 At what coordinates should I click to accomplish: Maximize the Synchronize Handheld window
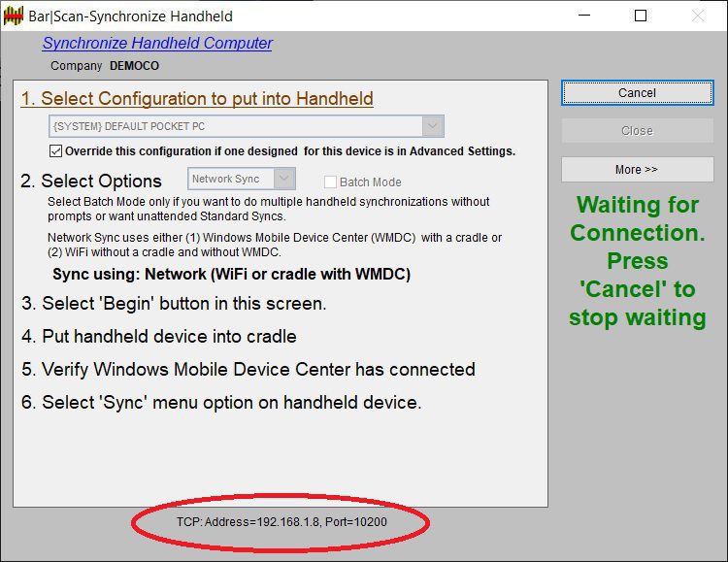641,16
